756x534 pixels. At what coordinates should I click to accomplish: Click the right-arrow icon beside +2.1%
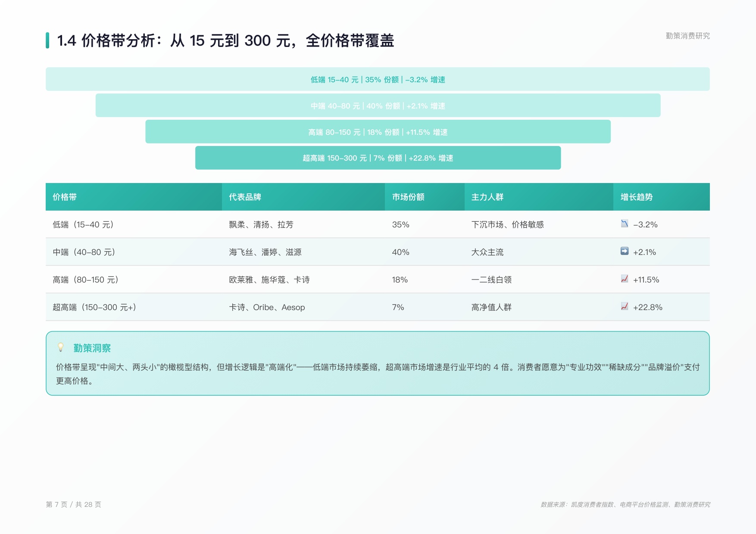coord(625,251)
